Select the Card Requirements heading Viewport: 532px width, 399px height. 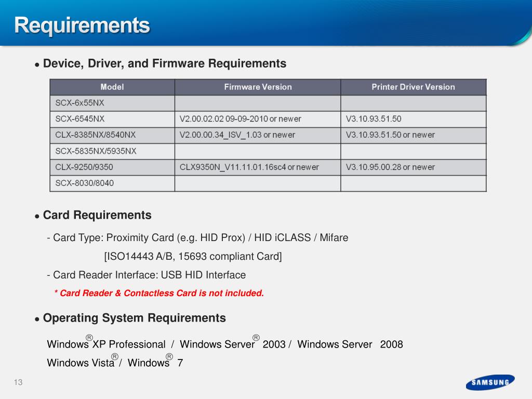[x=97, y=215]
